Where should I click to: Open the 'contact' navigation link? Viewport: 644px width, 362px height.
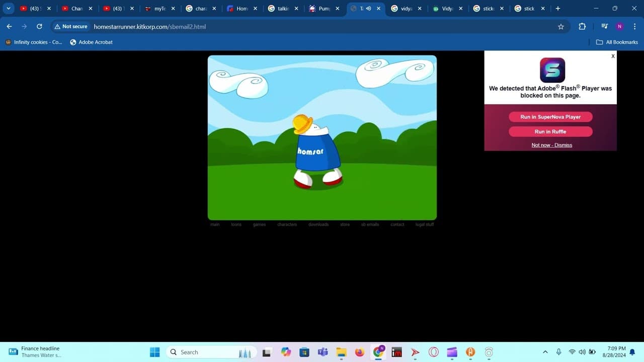coord(397,224)
